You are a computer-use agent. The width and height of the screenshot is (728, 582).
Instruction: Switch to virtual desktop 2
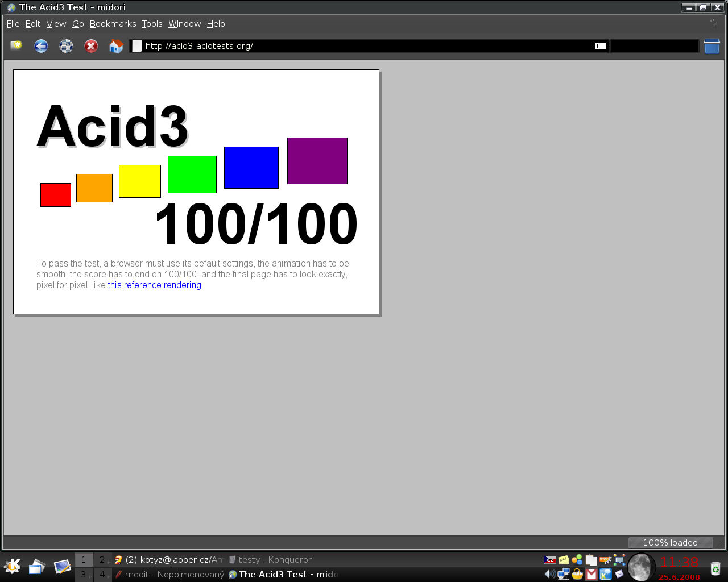pos(102,560)
